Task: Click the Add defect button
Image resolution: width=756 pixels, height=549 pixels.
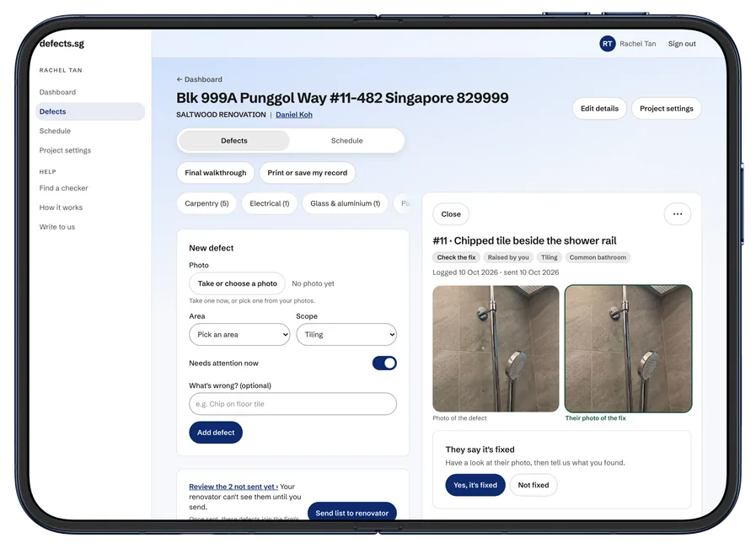Action: point(216,433)
